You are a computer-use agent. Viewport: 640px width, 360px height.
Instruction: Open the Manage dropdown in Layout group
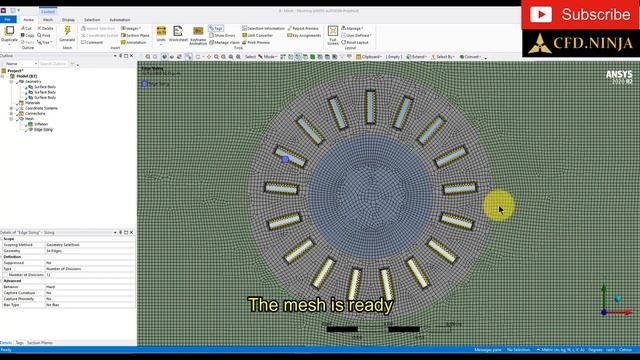(352, 28)
